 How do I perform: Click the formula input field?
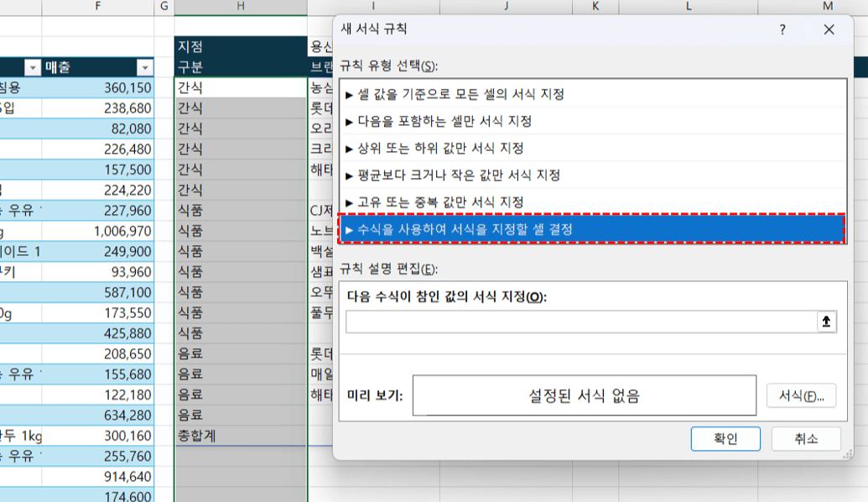click(x=580, y=322)
